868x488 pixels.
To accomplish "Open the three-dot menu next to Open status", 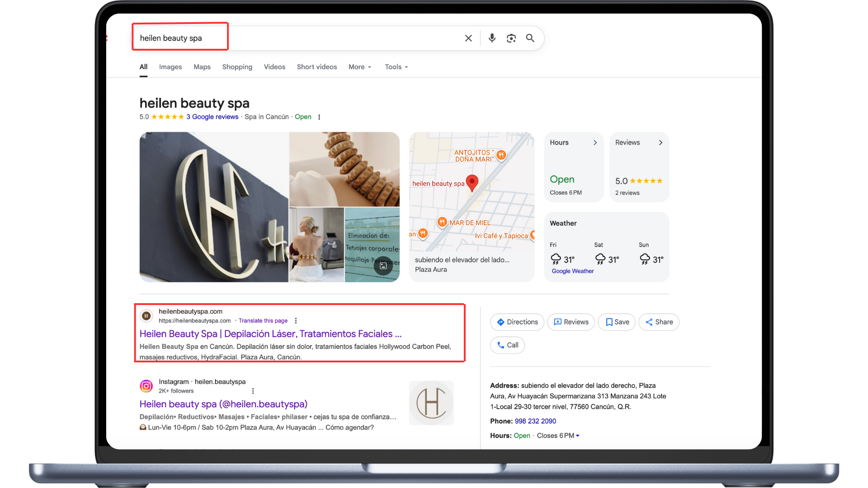I will (x=320, y=117).
